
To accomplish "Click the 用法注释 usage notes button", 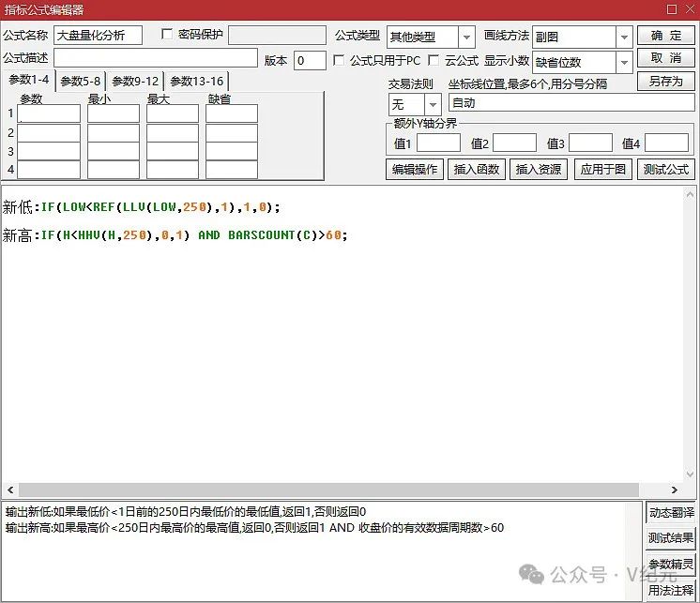I will pyautogui.click(x=671, y=590).
